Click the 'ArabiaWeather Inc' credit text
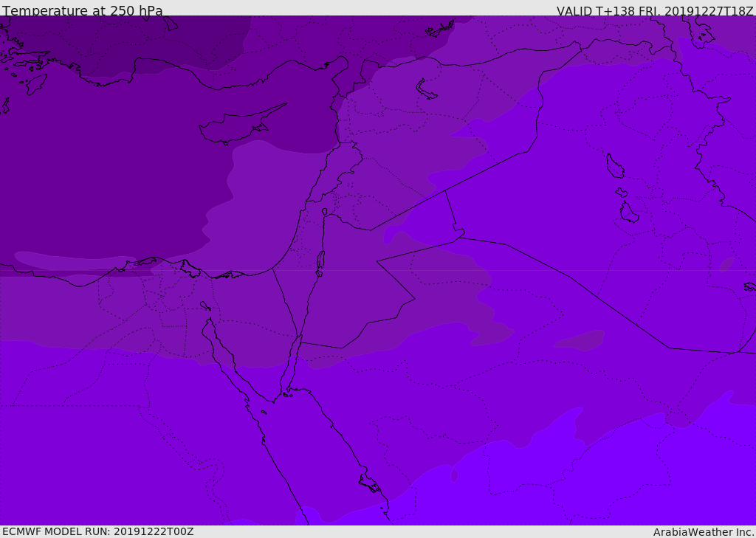This screenshot has height=538, width=756. (x=704, y=532)
